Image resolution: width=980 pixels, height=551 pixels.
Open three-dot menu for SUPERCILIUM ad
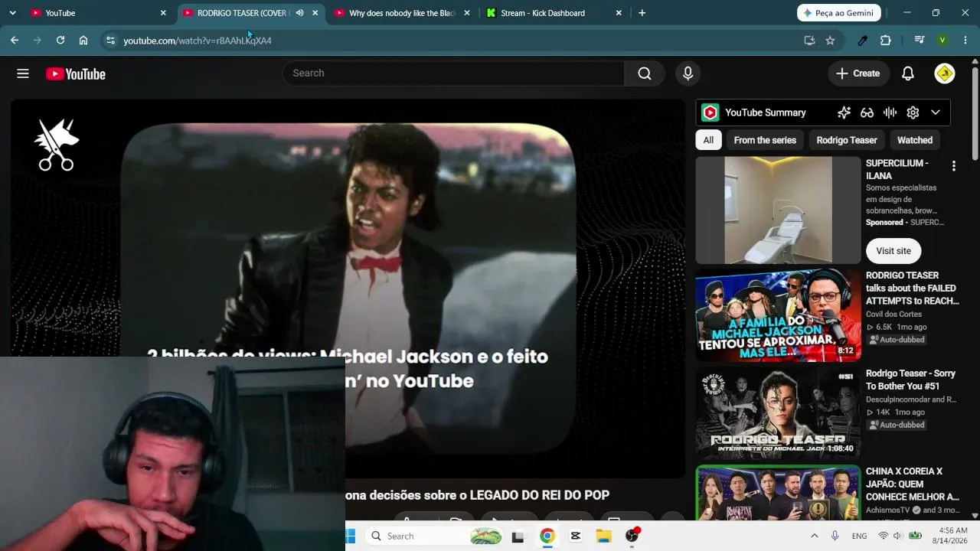(x=953, y=166)
